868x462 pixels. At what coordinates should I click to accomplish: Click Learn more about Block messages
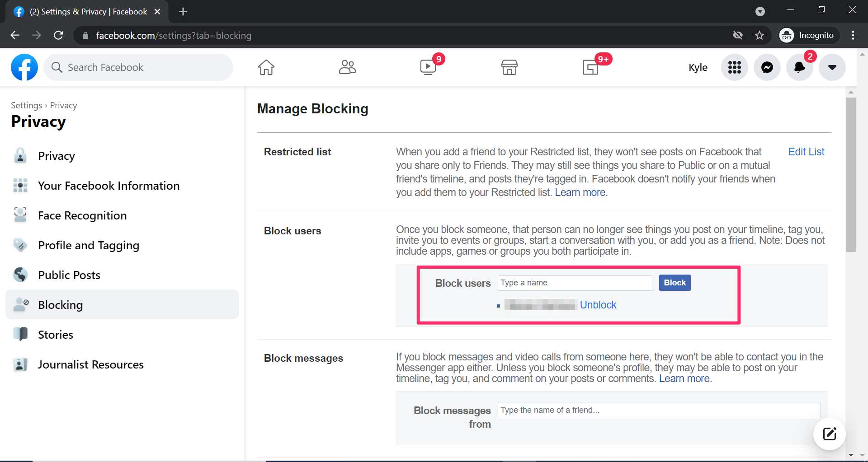tap(684, 378)
